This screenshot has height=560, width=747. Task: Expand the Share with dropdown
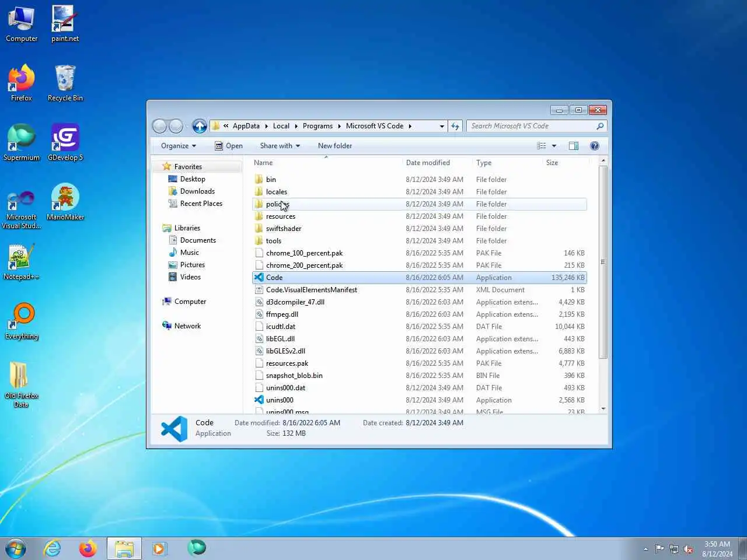coord(280,146)
